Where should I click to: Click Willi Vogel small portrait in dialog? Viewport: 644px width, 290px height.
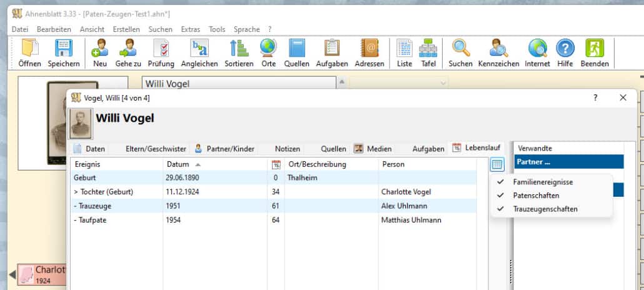(x=81, y=124)
